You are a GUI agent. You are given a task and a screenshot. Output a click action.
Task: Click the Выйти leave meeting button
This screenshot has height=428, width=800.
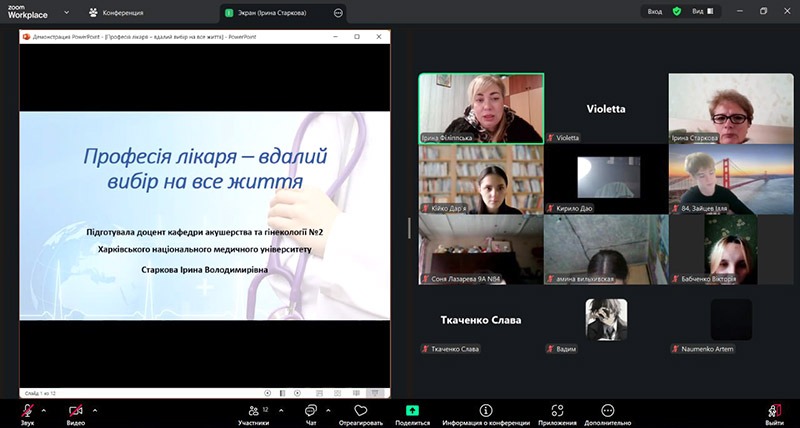click(x=774, y=413)
